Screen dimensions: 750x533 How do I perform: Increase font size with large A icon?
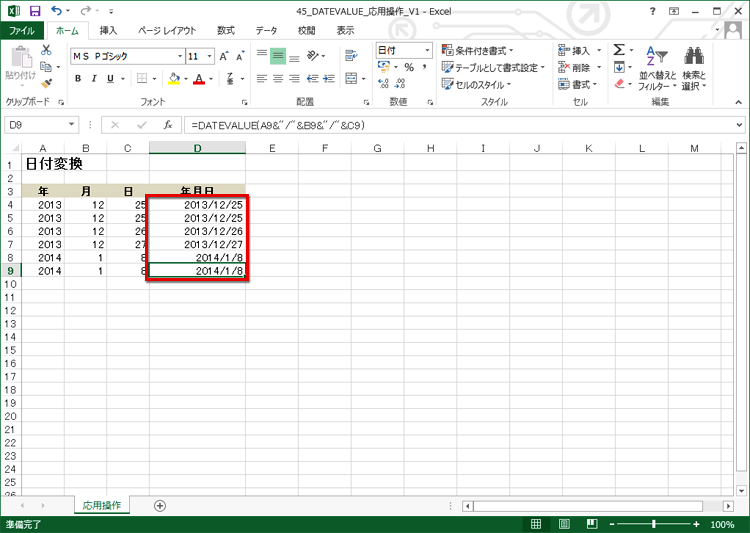point(224,56)
